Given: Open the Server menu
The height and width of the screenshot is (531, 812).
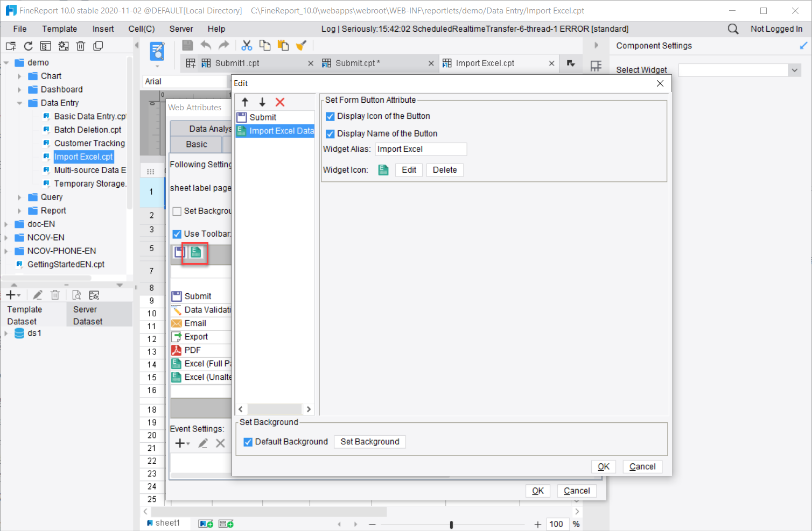Looking at the screenshot, I should coord(181,29).
